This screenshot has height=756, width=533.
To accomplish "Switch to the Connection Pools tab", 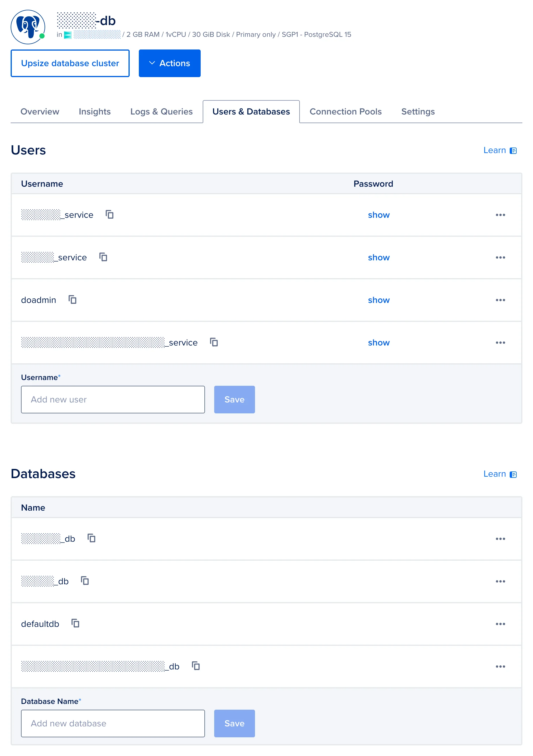I will click(345, 112).
